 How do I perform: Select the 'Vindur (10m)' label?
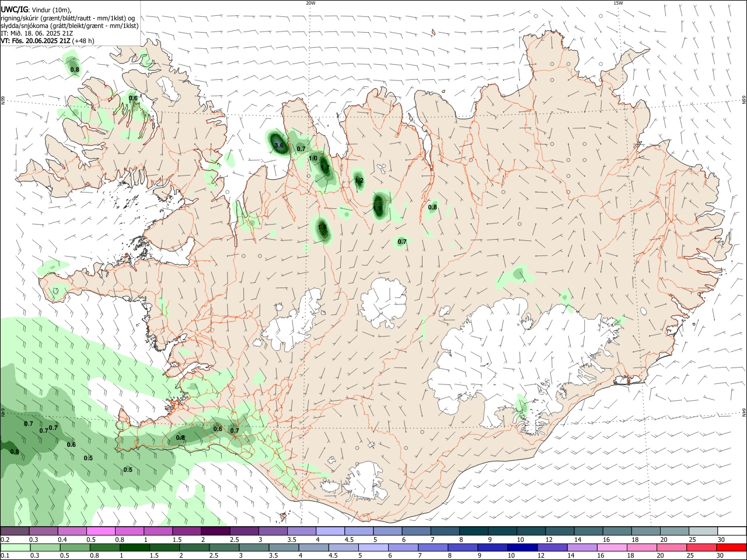click(x=51, y=9)
